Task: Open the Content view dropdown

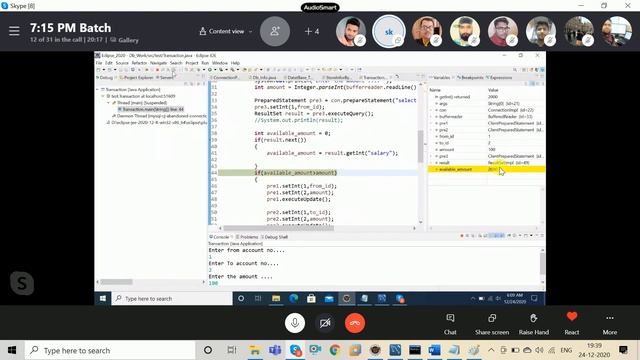Action: coord(226,31)
